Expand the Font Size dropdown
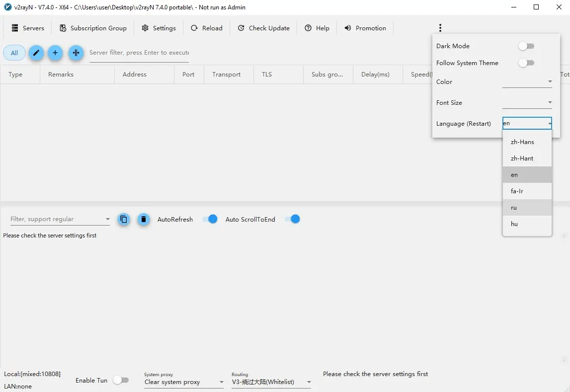Screen dimensions: 570x392 tap(527, 102)
